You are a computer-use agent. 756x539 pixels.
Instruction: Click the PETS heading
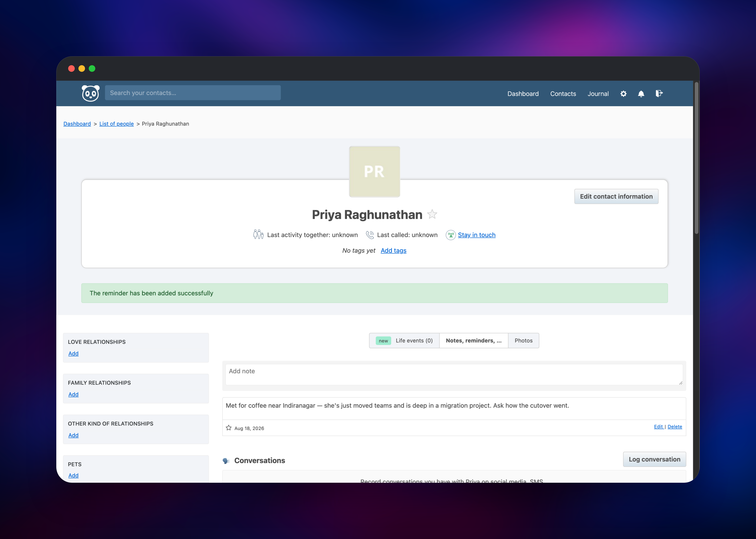[75, 464]
